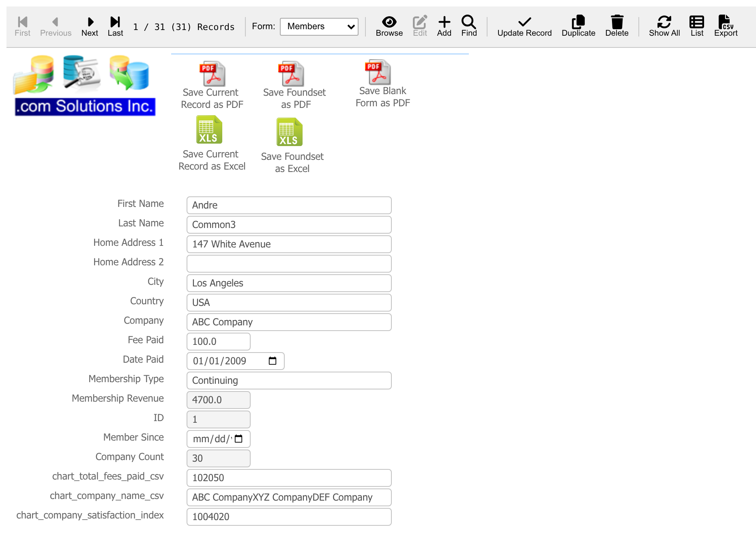Click the City field with Los Angeles
Image resolution: width=756 pixels, height=542 pixels.
pos(289,283)
